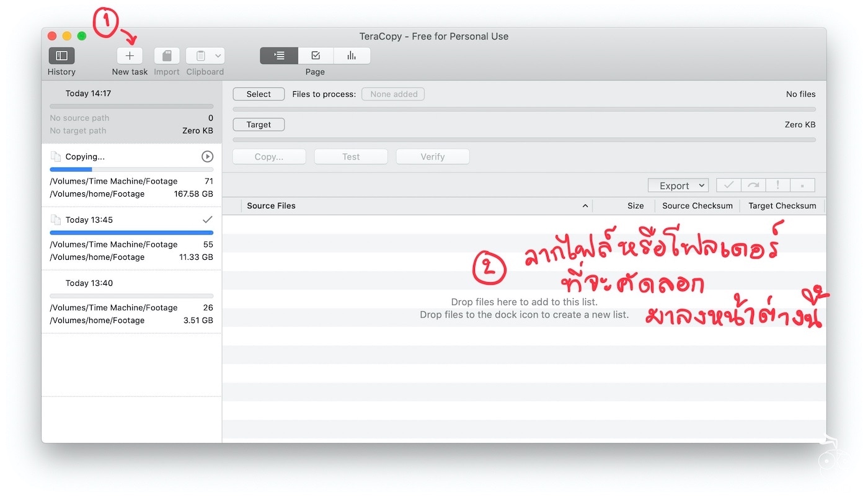The height and width of the screenshot is (498, 868).
Task: Click the window green zoom button
Action: click(82, 36)
